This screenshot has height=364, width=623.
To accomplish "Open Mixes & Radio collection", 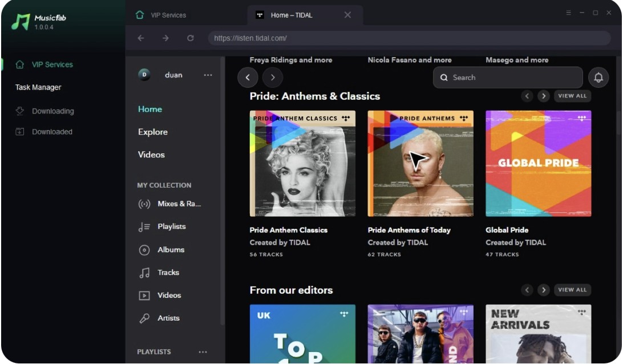I will (179, 204).
